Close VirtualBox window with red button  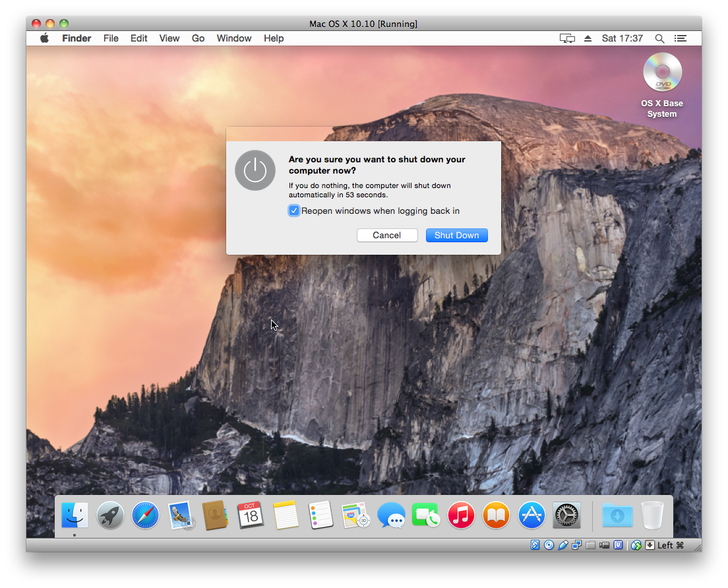click(36, 23)
